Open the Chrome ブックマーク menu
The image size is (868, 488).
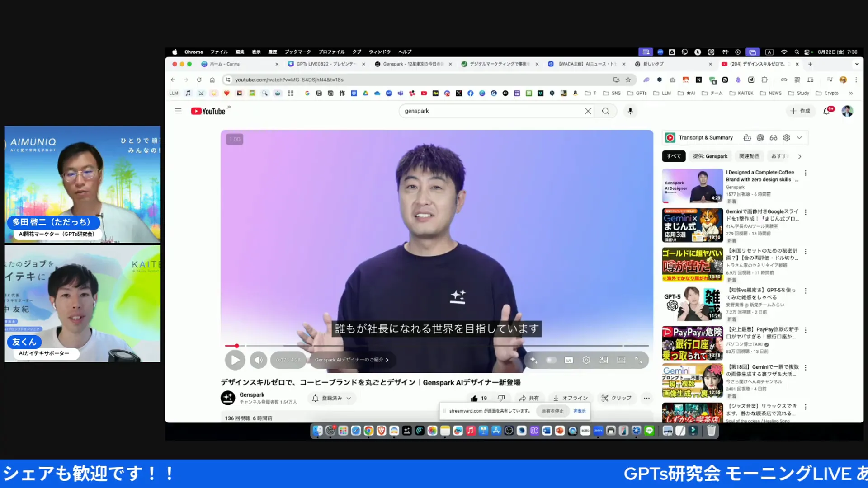(x=297, y=52)
